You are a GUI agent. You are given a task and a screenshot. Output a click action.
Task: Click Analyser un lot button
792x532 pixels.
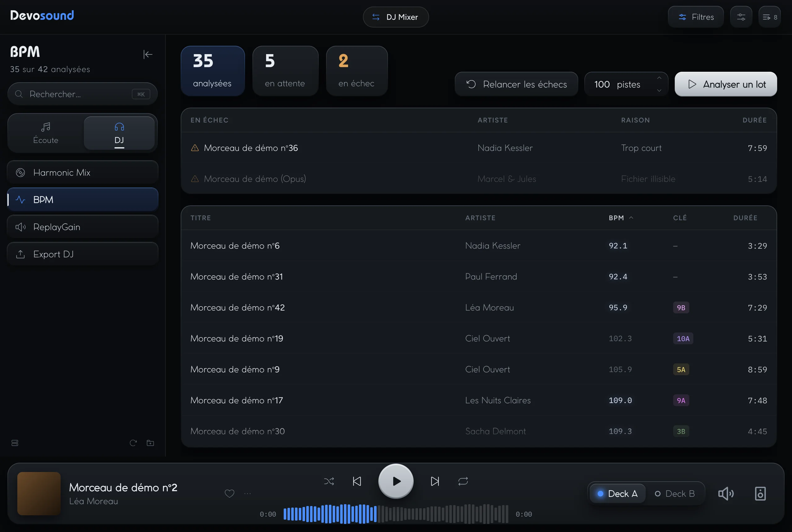[726, 84]
